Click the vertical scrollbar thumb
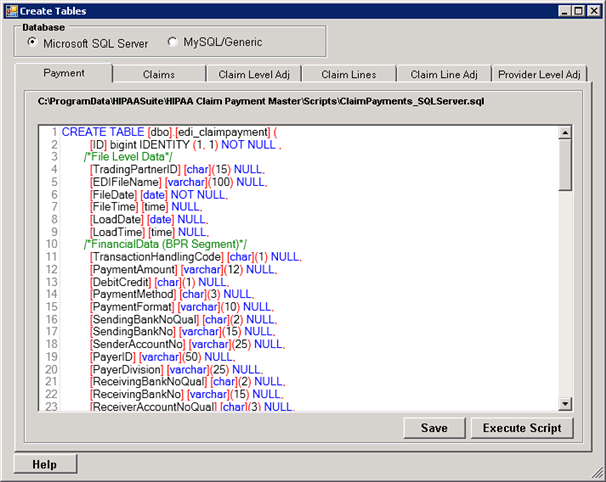The height and width of the screenshot is (482, 606). [565, 165]
